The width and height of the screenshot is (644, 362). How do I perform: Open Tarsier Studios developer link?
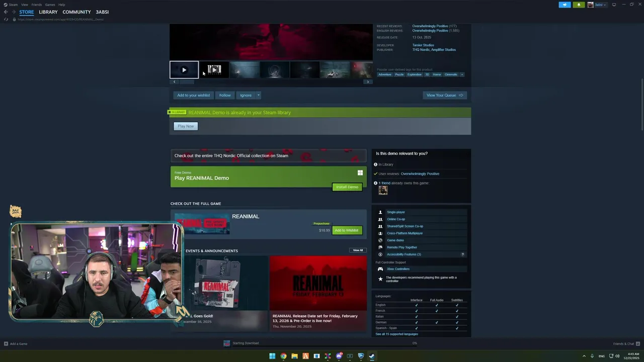click(x=423, y=45)
